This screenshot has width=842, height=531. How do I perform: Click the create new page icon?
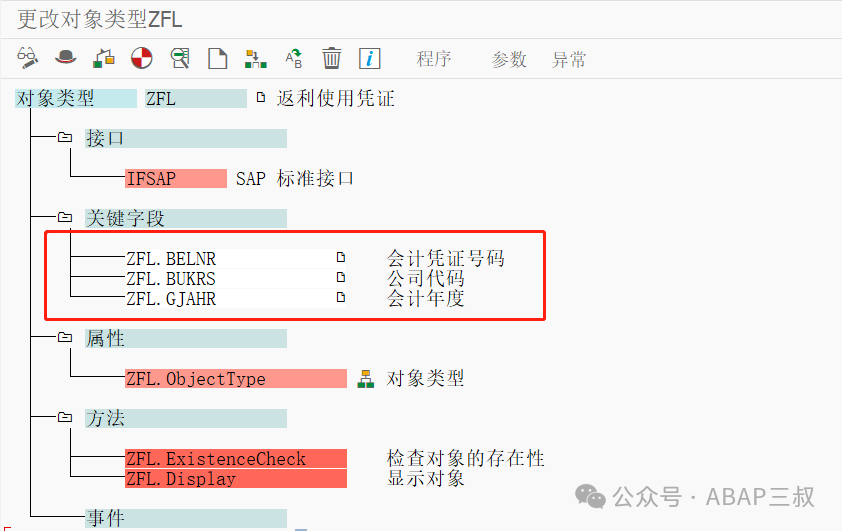217,58
